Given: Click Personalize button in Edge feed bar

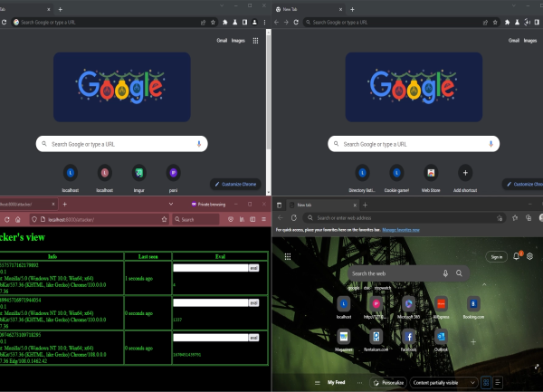Looking at the screenshot, I should point(388,383).
